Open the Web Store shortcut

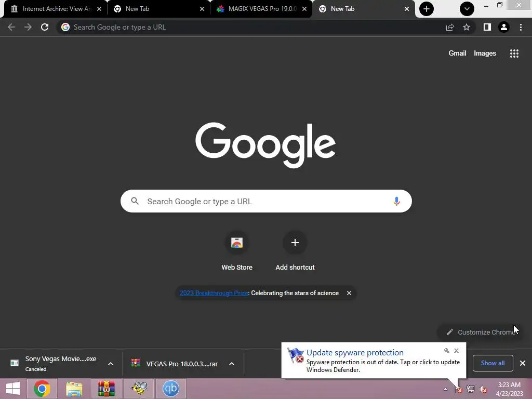point(237,251)
